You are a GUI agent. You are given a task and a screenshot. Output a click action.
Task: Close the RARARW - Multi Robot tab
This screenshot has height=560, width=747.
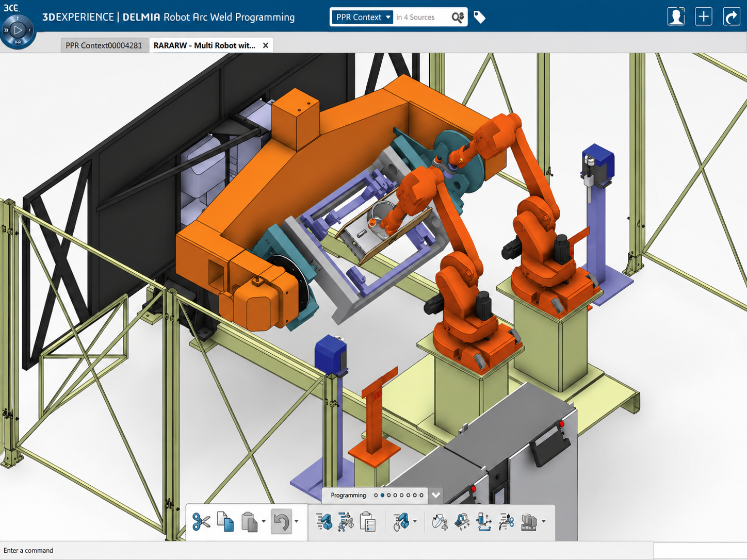[266, 45]
